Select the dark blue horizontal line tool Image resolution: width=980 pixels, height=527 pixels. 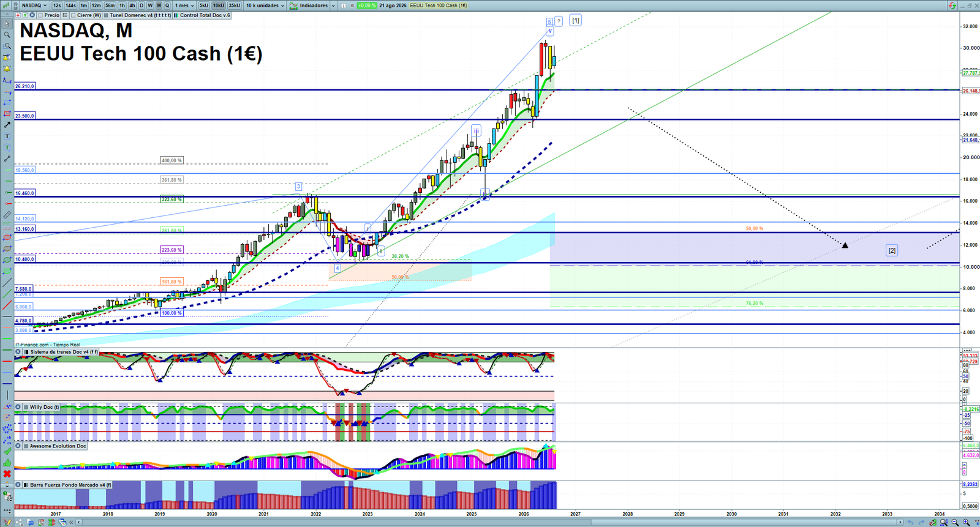click(7, 383)
